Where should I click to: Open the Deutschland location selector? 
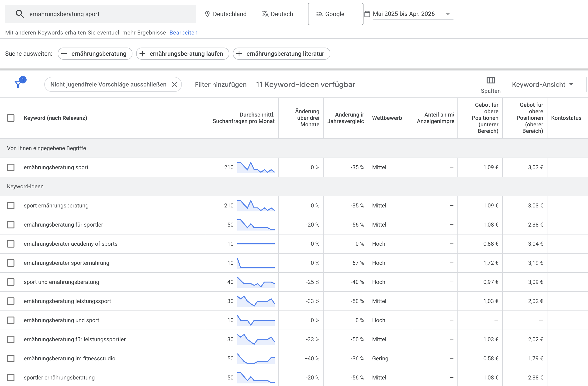226,14
